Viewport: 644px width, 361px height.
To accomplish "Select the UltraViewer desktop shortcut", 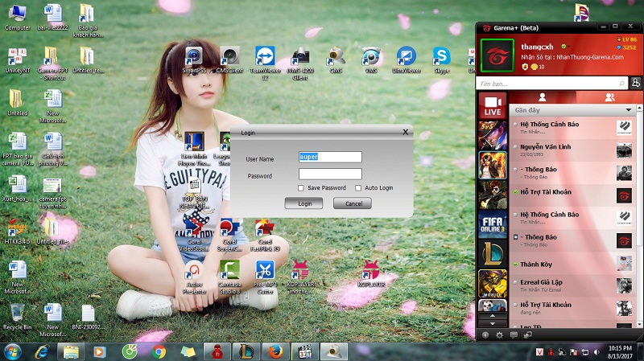I will tap(407, 56).
